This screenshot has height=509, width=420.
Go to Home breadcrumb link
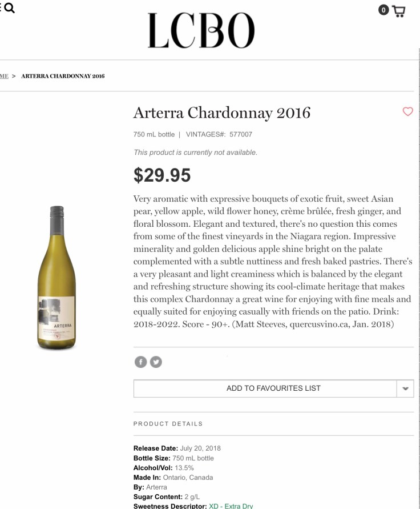tap(4, 76)
